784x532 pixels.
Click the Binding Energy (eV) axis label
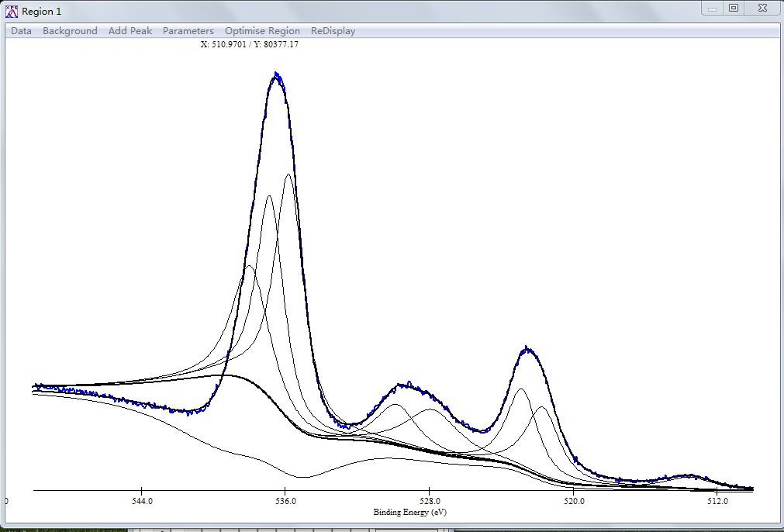click(410, 512)
